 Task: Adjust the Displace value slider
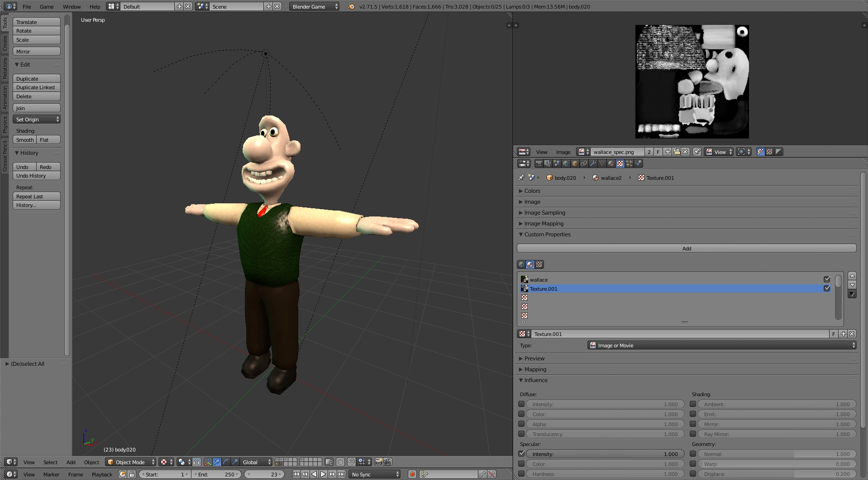[777, 474]
